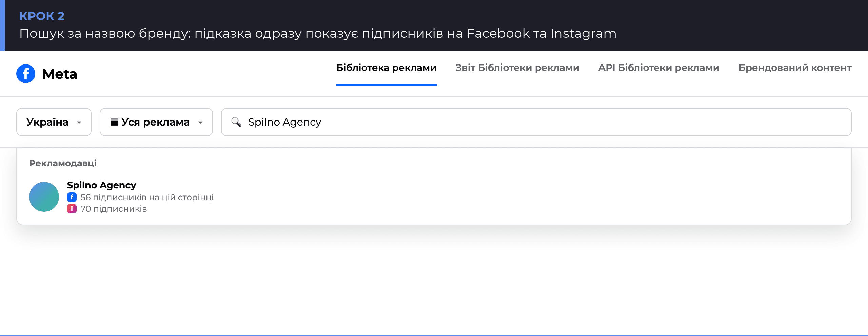
Task: Switch to Звіт Бібліотеки реклами tab
Action: [x=517, y=68]
